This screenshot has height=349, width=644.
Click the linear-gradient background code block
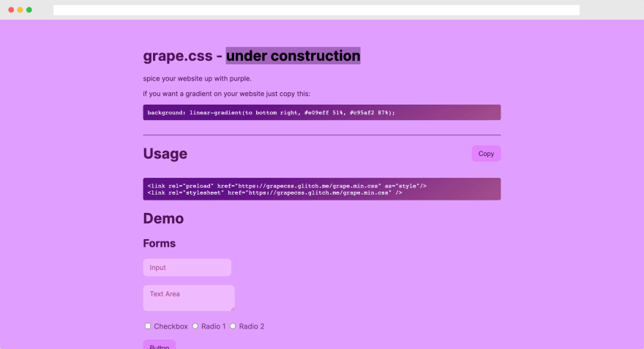pyautogui.click(x=321, y=113)
